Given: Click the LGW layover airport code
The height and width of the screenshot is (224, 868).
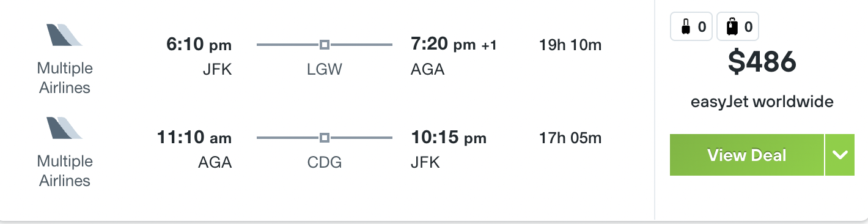Looking at the screenshot, I should [x=325, y=70].
